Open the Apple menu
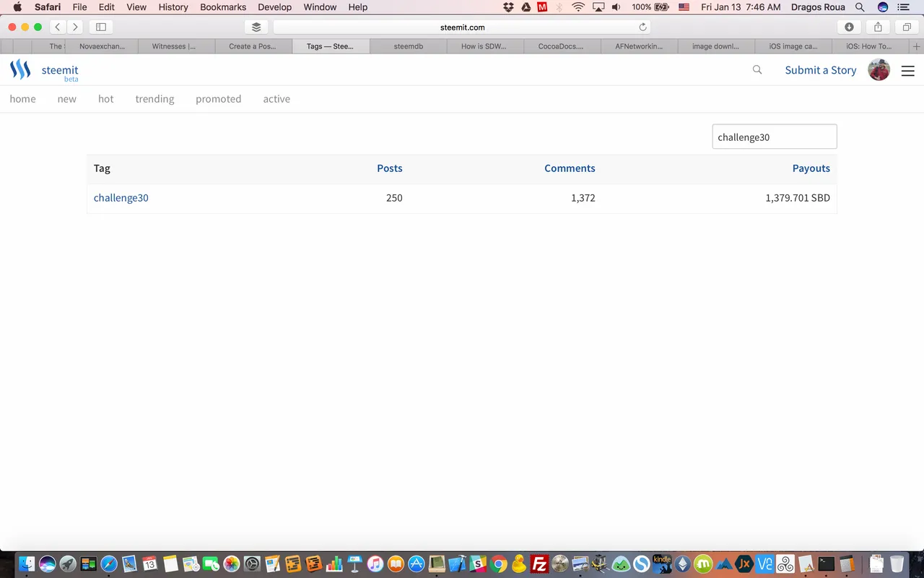This screenshot has height=578, width=924. click(17, 7)
